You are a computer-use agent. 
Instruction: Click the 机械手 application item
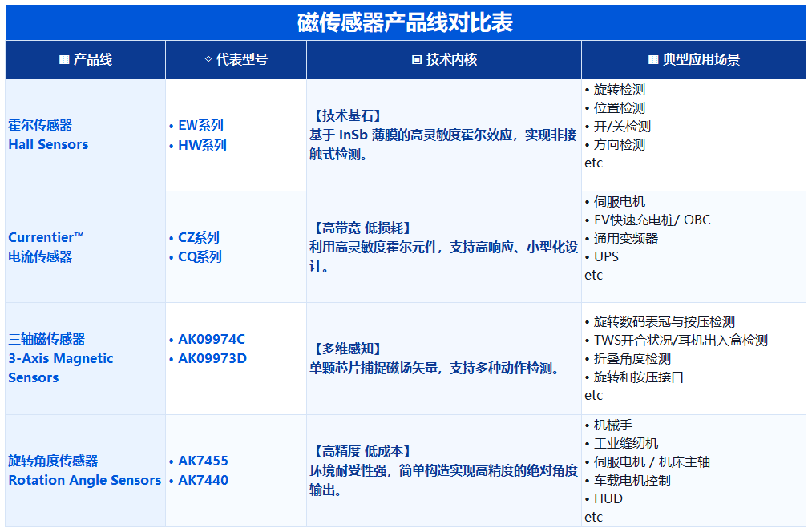click(x=613, y=425)
